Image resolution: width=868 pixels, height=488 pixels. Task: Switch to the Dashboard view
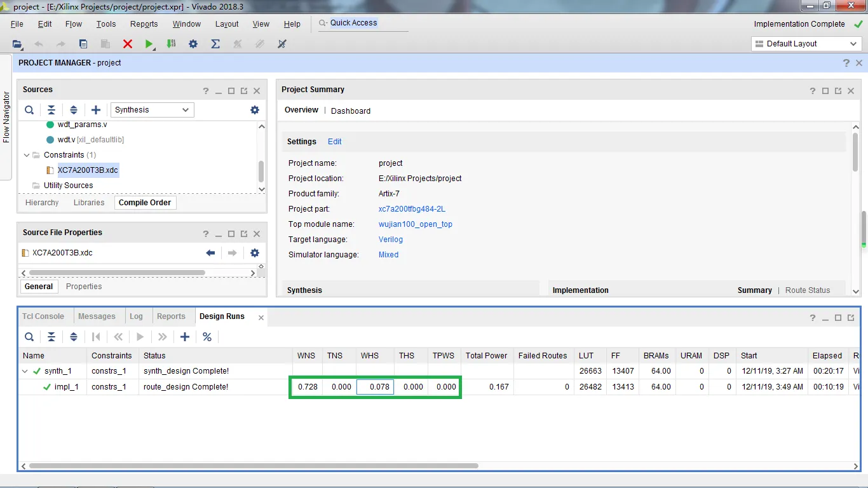click(x=351, y=111)
